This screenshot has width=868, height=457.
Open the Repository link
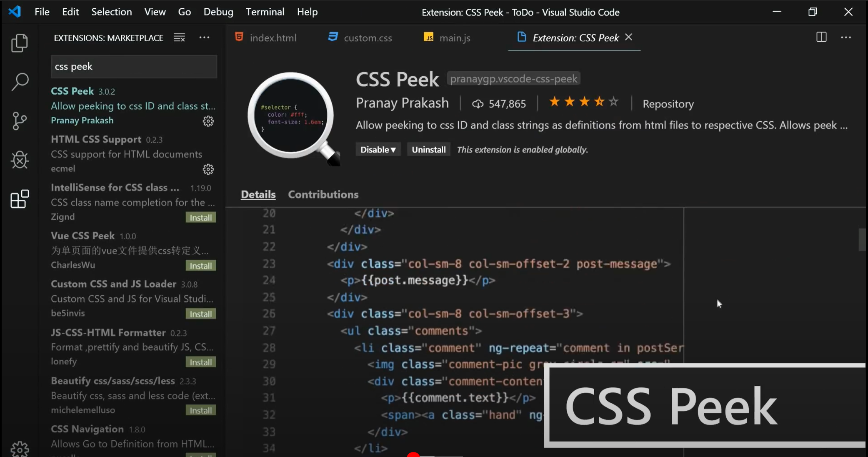[668, 104]
